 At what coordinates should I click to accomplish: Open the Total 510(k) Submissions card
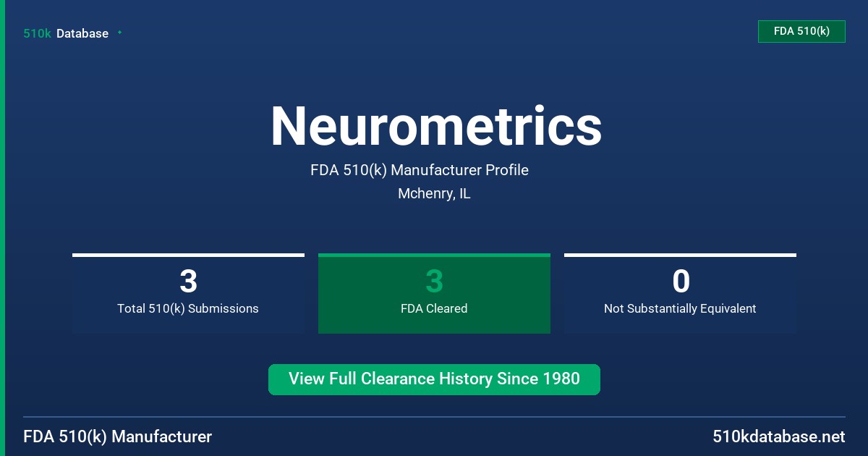188,294
